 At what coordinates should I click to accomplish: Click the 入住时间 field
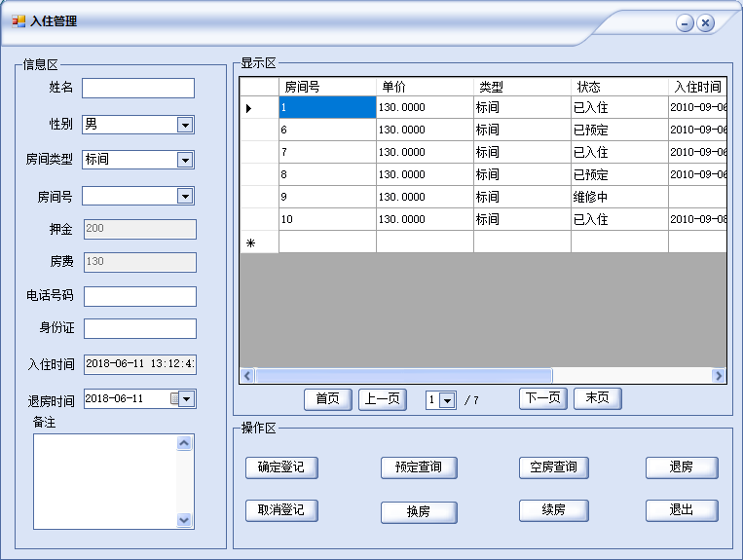[140, 364]
